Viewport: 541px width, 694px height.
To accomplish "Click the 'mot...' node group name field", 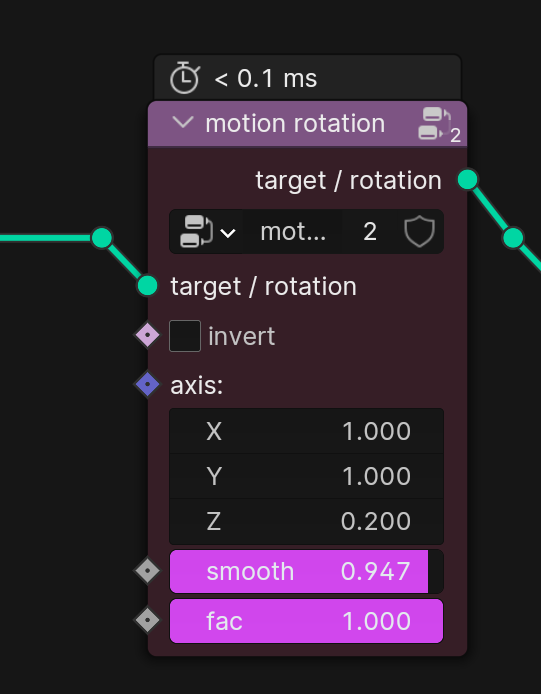I will coord(293,231).
